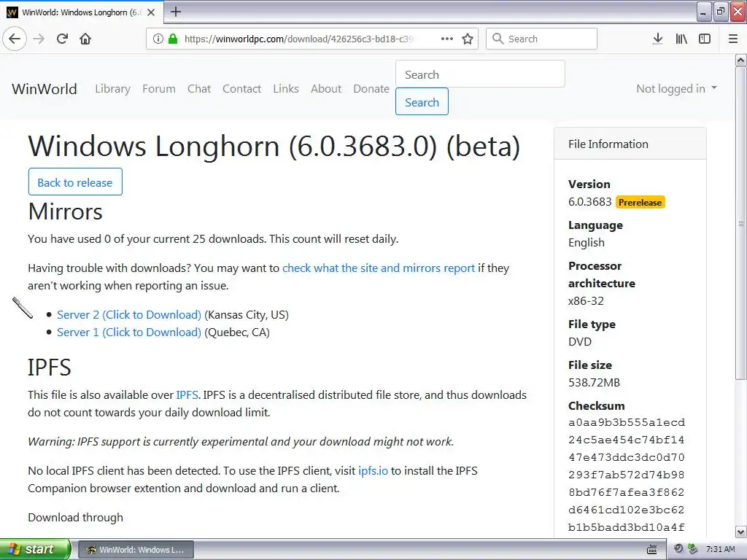Click the 6.0.3683 version value
Screen dimensions: 747x560
pyautogui.click(x=589, y=202)
